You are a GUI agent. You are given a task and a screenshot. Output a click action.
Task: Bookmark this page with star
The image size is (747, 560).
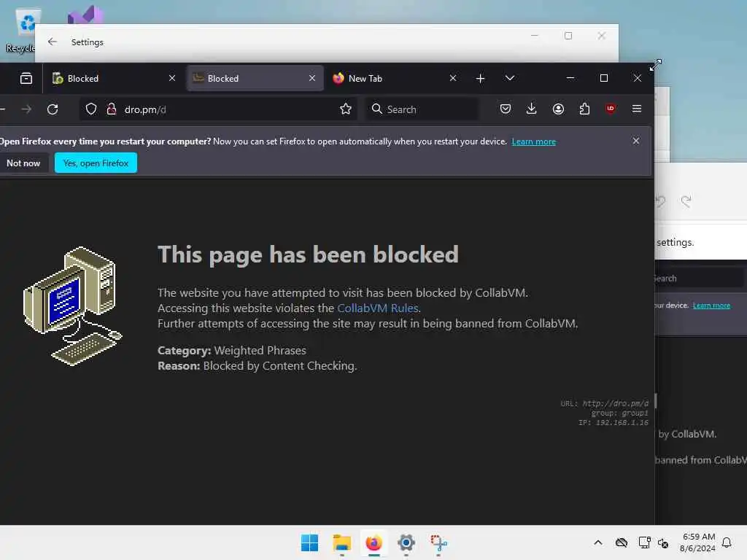[346, 109]
